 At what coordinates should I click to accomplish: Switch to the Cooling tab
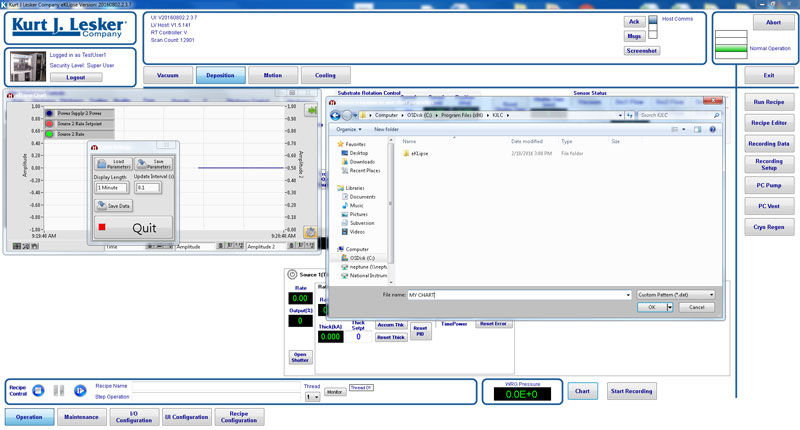(326, 75)
